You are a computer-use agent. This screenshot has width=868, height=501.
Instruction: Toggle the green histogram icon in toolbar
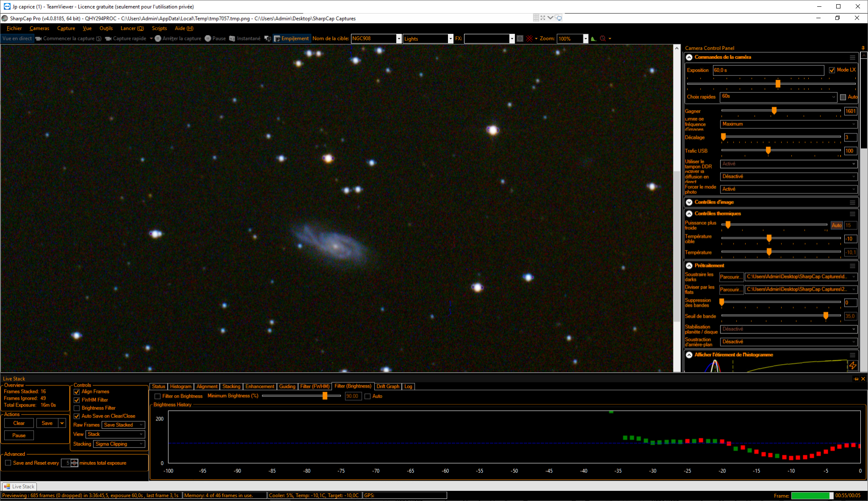(x=593, y=39)
